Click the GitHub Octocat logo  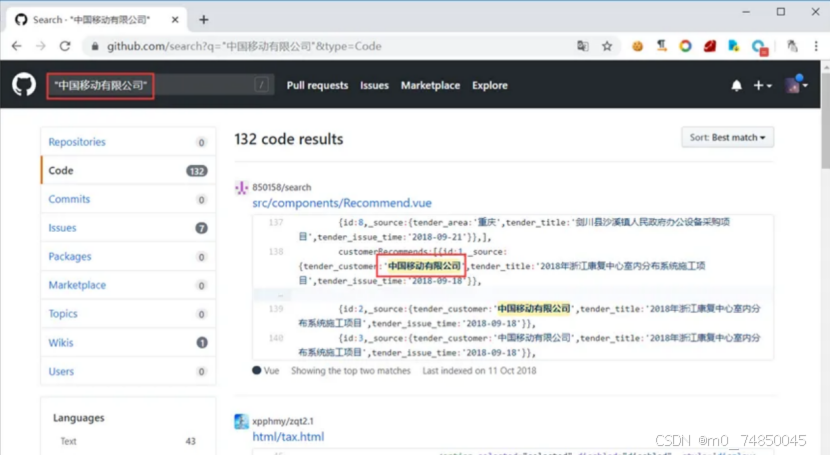click(x=24, y=85)
